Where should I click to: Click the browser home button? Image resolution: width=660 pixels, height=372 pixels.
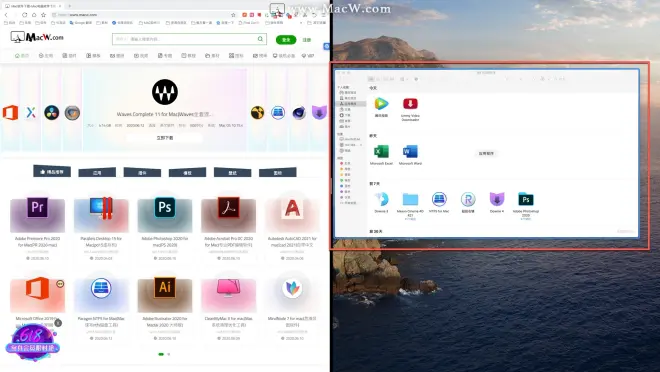click(34, 15)
